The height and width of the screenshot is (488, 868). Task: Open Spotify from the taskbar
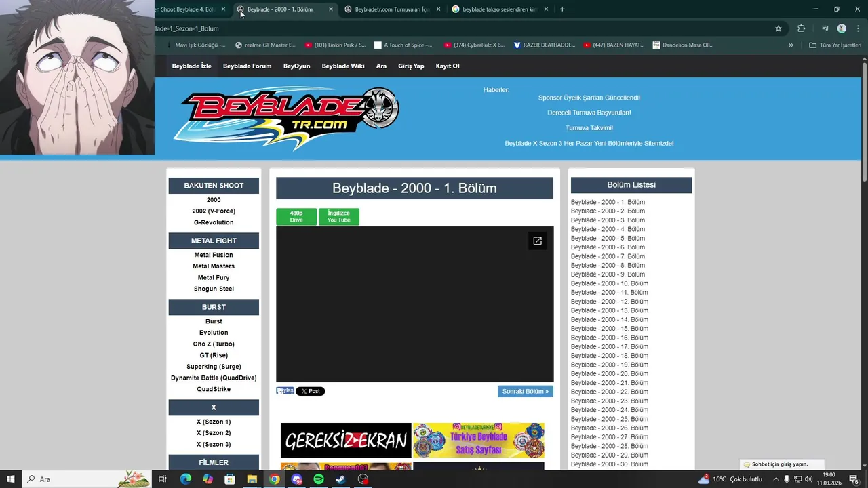click(x=319, y=479)
